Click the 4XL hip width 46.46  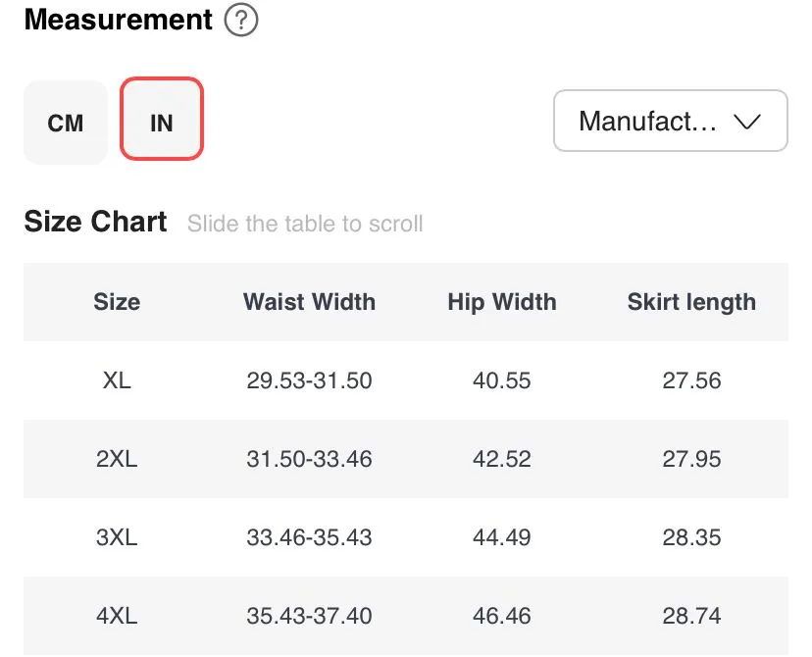(502, 616)
